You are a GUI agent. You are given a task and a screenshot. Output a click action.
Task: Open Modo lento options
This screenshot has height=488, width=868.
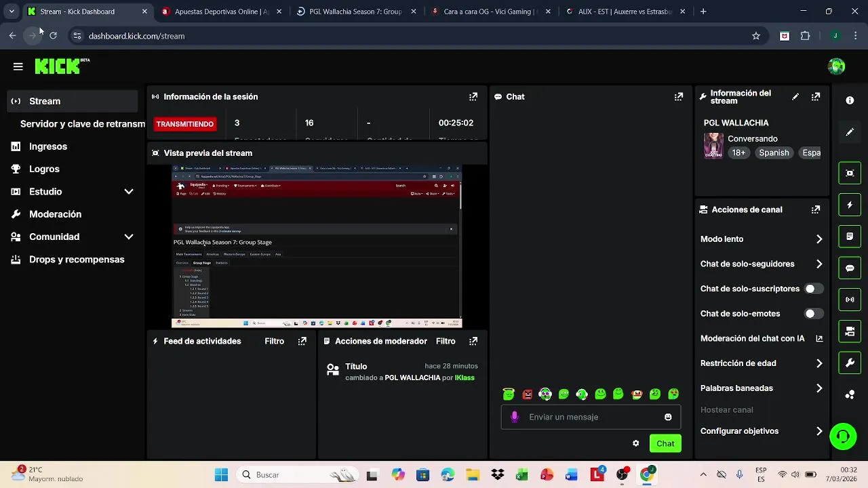click(761, 239)
